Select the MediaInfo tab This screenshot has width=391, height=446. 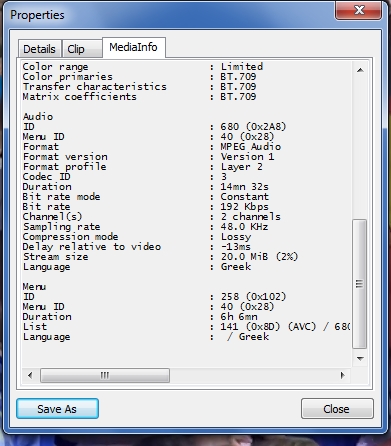coord(133,47)
